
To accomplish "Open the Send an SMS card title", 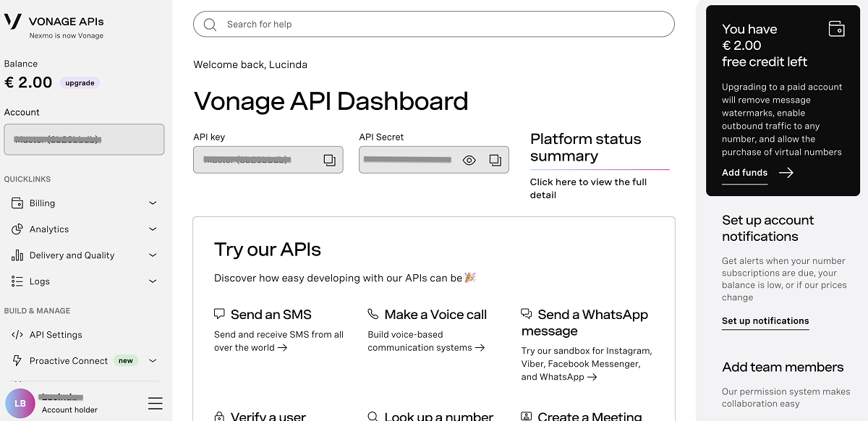I will click(x=271, y=315).
